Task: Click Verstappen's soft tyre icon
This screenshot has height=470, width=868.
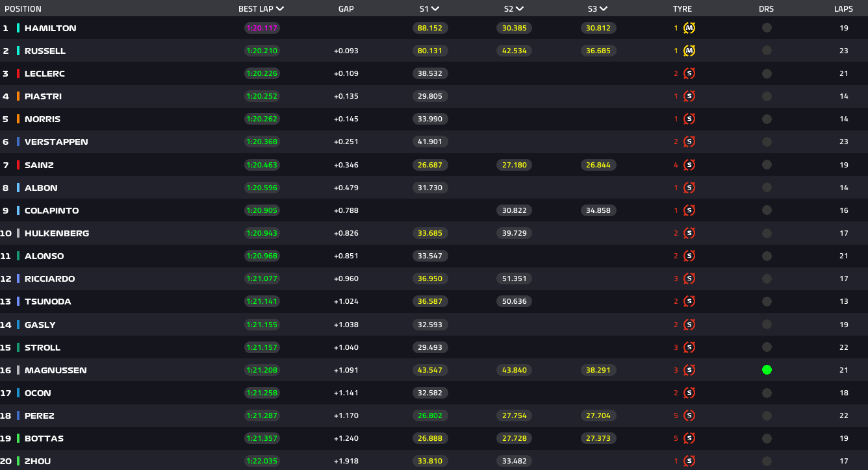Action: [689, 142]
